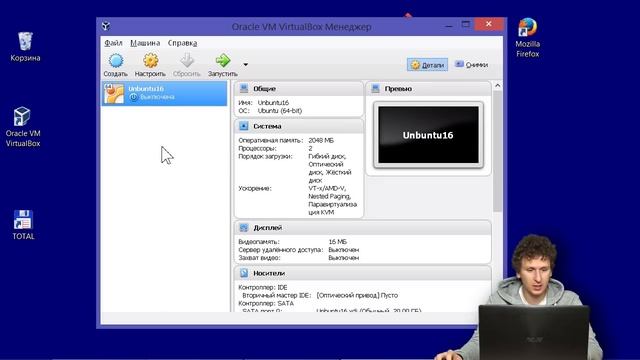
Task: Close the VirtualBox Manager window
Action: tap(489, 24)
